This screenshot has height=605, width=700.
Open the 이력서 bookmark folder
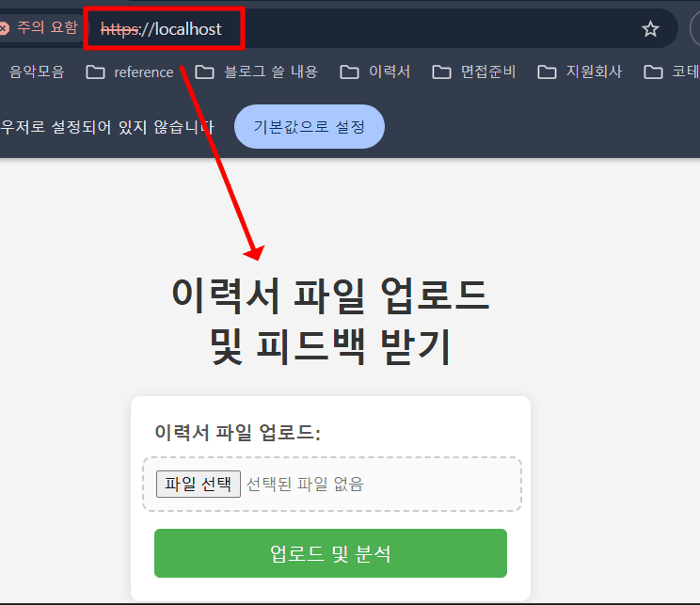(375, 72)
